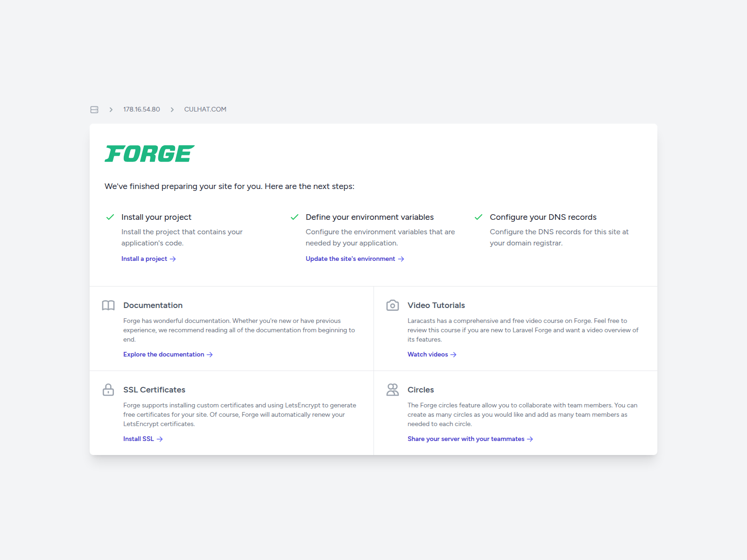Open Share your server with your teammates
The height and width of the screenshot is (560, 747).
tap(470, 439)
